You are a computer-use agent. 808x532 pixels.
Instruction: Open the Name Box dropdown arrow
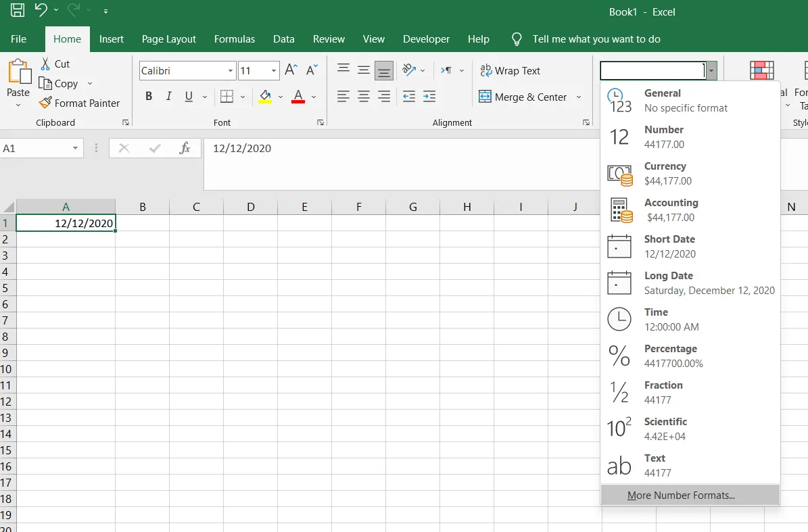click(x=75, y=148)
